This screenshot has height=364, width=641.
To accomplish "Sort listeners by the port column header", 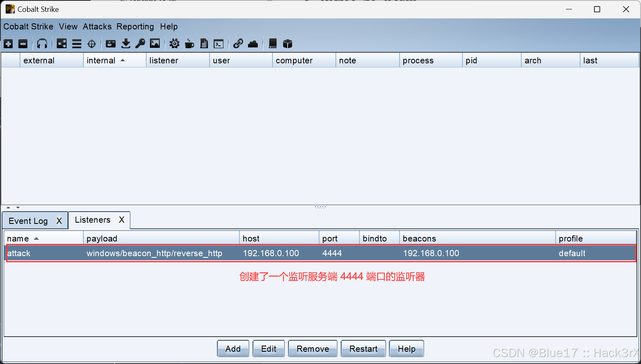I will 339,238.
